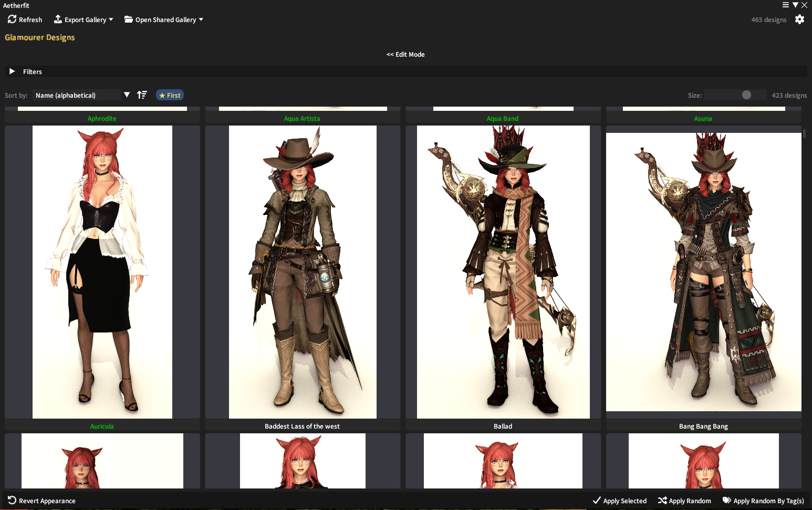Select the Auricula design thumbnail

coord(102,272)
